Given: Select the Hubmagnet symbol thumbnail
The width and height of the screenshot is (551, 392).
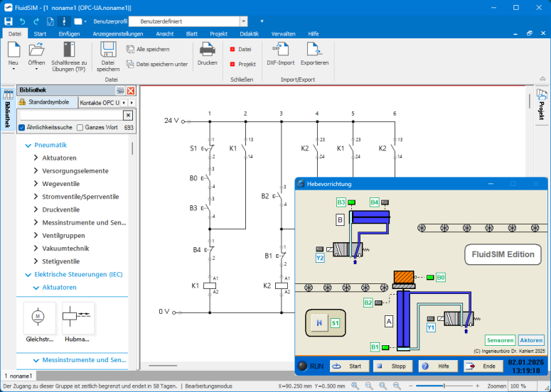Looking at the screenshot, I should coord(77,317).
